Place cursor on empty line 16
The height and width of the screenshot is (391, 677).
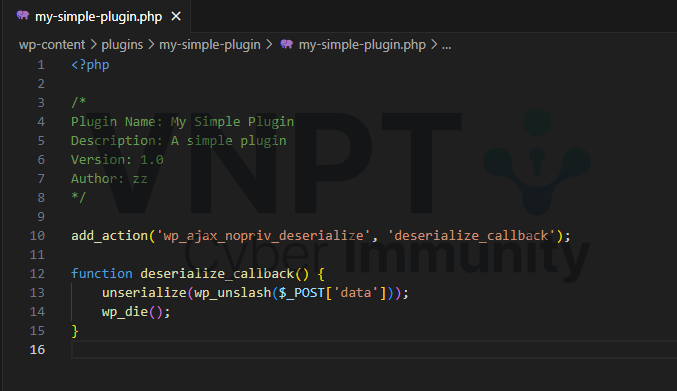coord(371,350)
